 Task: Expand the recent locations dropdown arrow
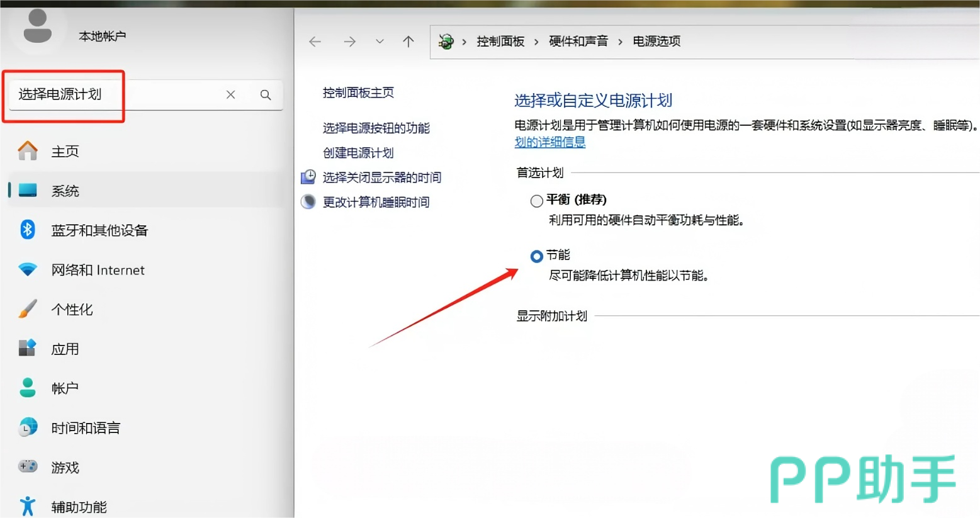380,42
